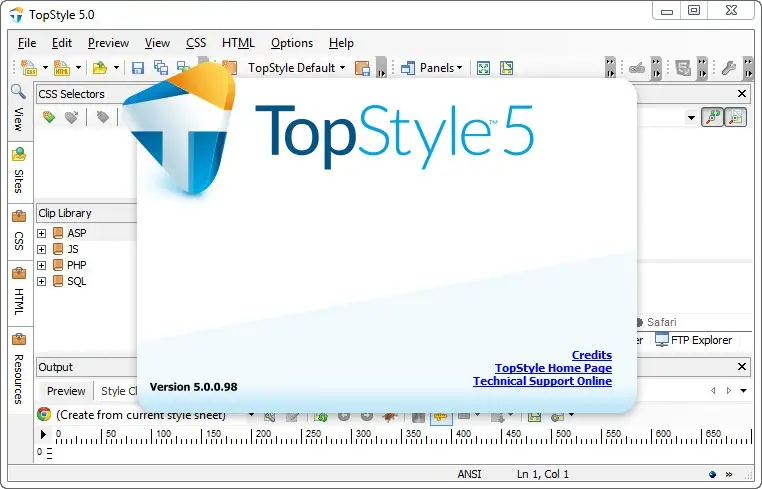
Task: Select the SQL item in Clip Library
Action: pos(77,281)
